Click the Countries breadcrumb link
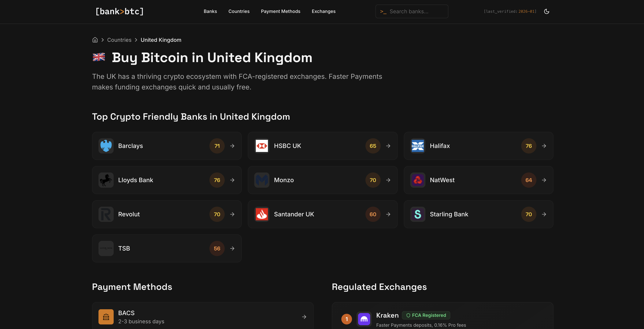This screenshot has width=644, height=329. pyautogui.click(x=119, y=40)
